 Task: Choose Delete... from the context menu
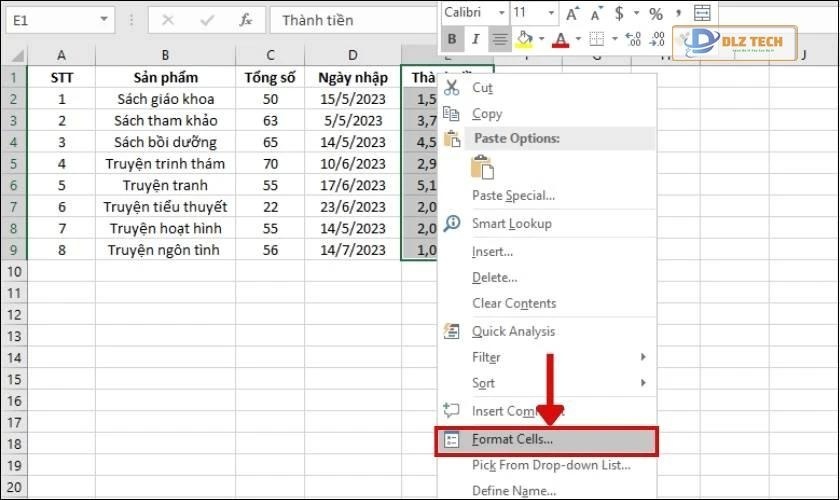pyautogui.click(x=546, y=278)
